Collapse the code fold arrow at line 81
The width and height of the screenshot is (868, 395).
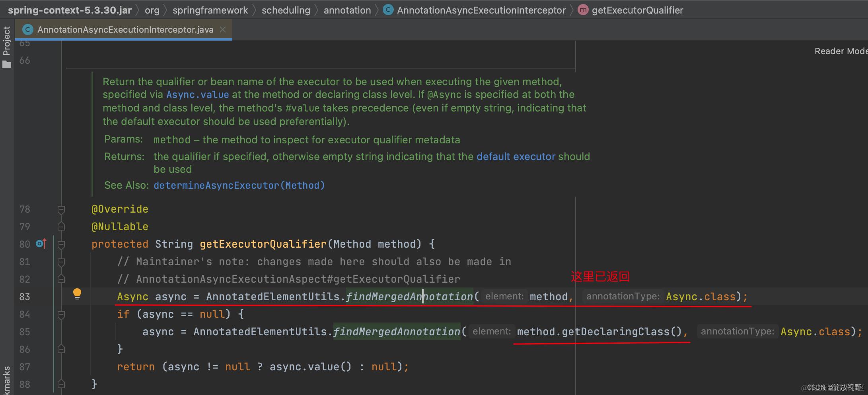pyautogui.click(x=61, y=262)
